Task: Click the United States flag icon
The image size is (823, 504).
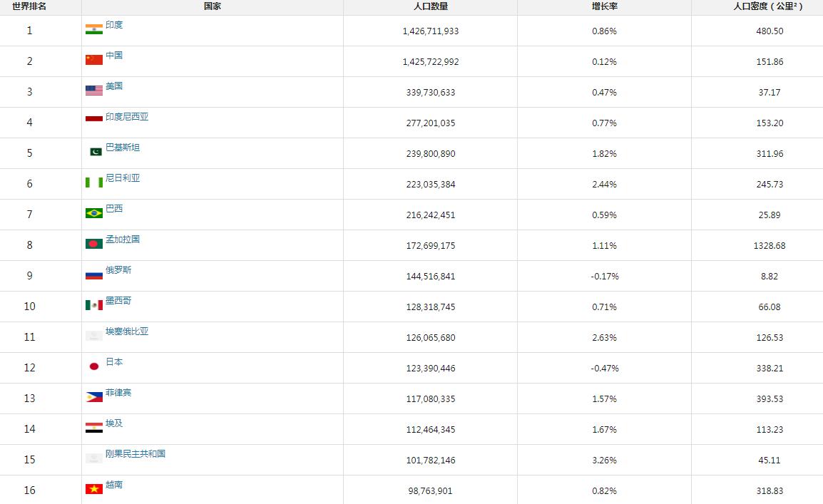Action: click(x=93, y=91)
